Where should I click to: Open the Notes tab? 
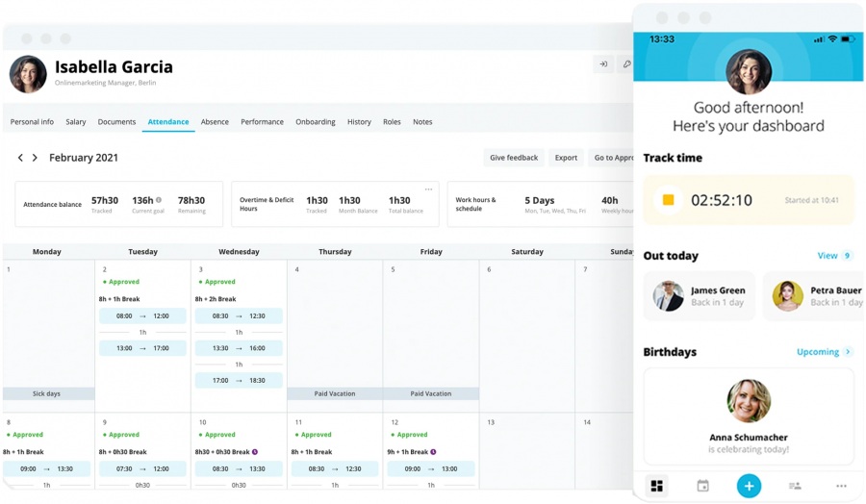coord(422,122)
